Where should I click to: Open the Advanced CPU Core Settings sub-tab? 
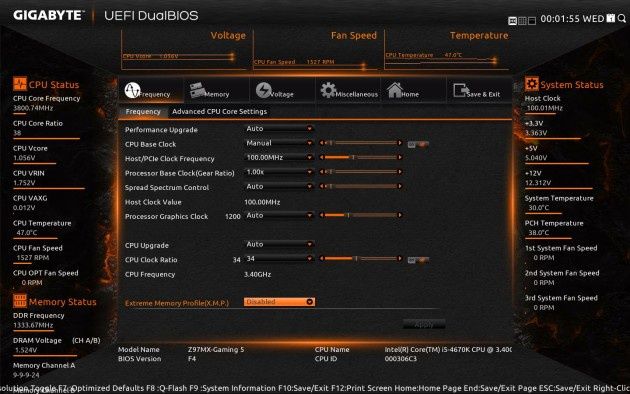[219, 112]
